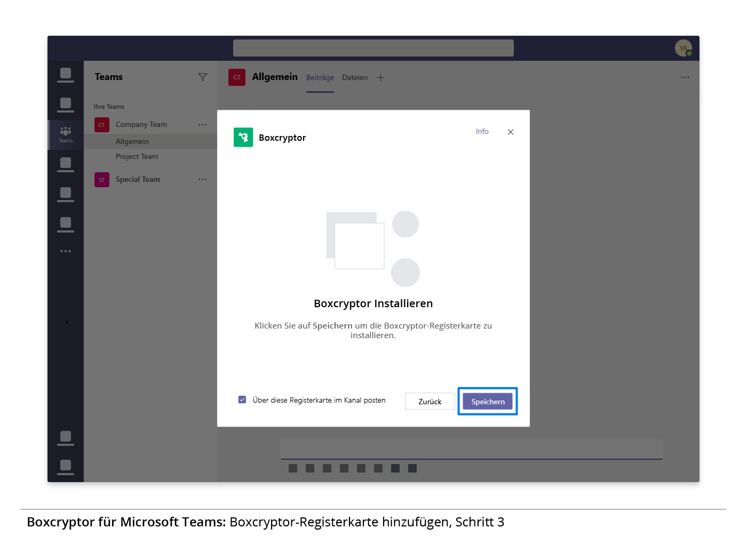Click the CT avatar of Company Team

tap(102, 125)
